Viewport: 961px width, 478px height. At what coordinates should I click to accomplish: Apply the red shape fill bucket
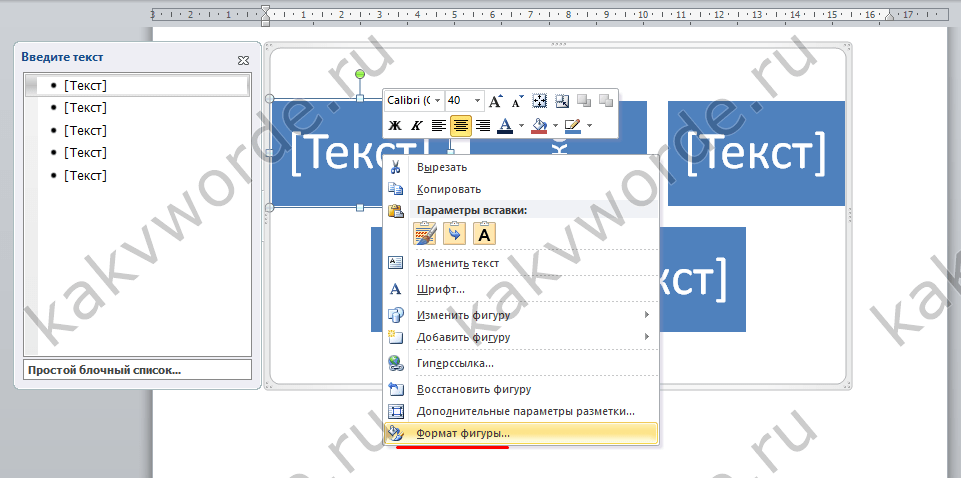pyautogui.click(x=539, y=126)
